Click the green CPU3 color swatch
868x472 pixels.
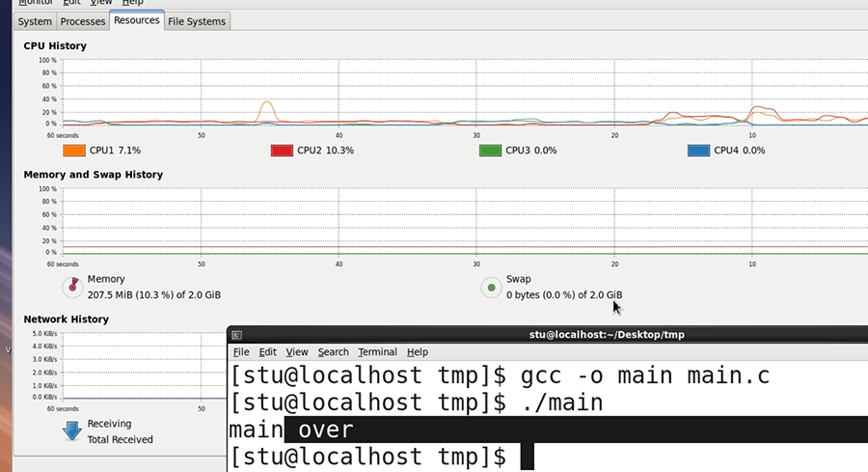coord(491,151)
